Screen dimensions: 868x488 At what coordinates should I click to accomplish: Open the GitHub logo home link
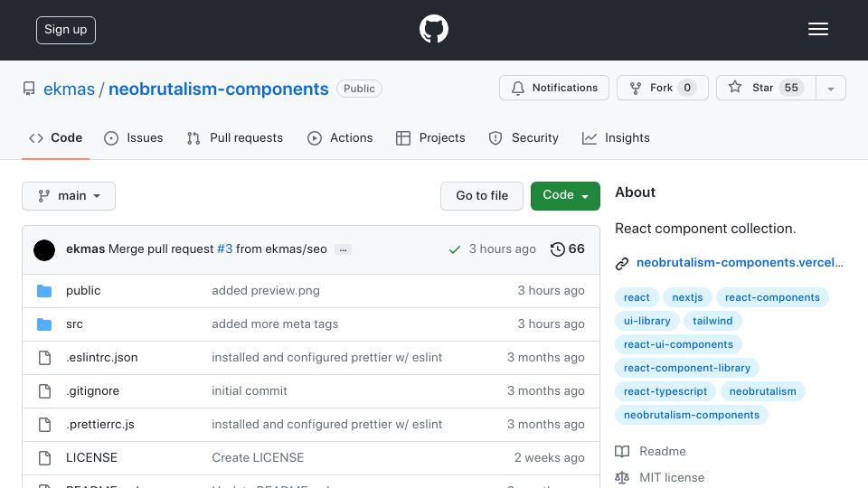[433, 29]
